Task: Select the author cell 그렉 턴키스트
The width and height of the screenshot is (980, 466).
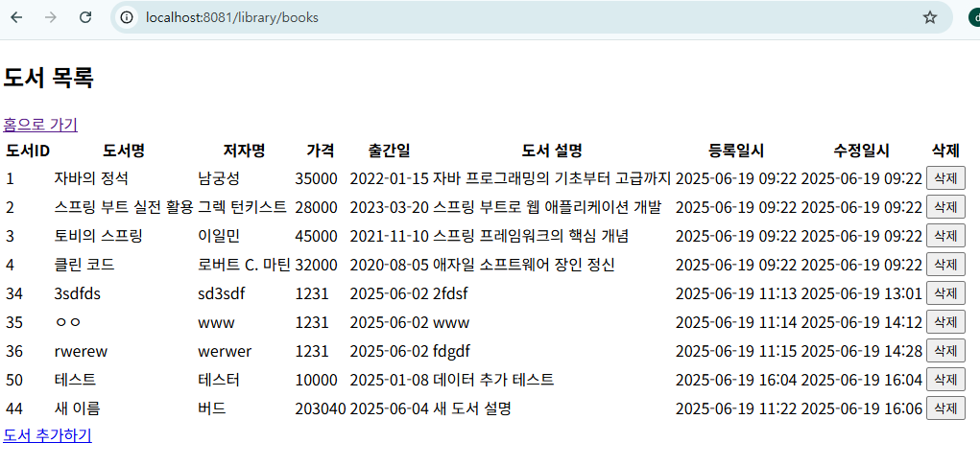Action: [x=243, y=207]
